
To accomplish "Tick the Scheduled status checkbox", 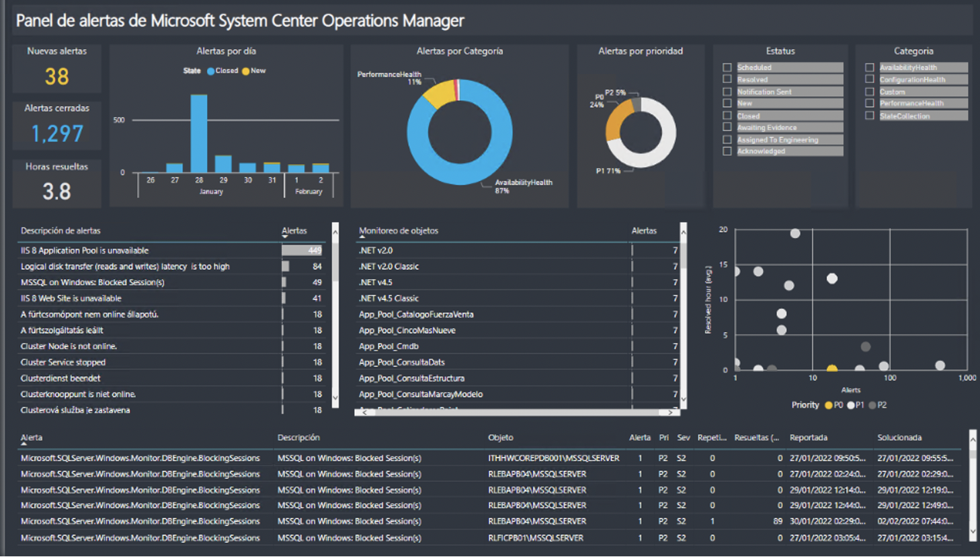I will (727, 67).
